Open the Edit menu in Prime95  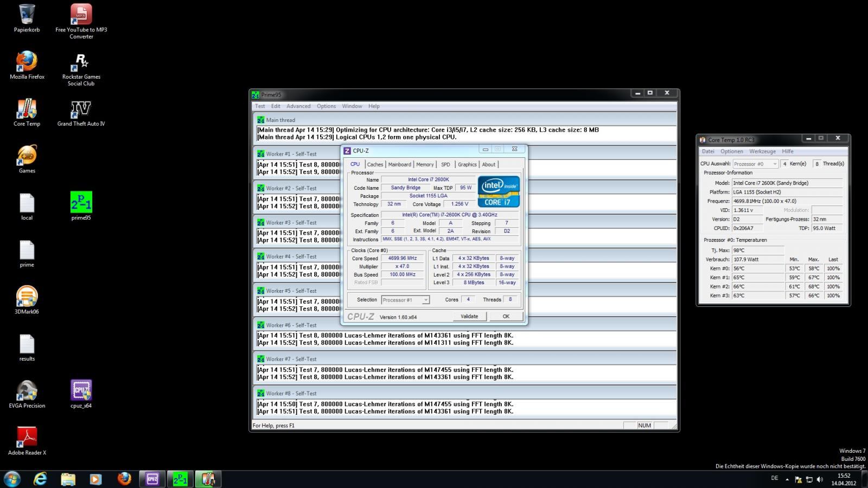pyautogui.click(x=276, y=106)
